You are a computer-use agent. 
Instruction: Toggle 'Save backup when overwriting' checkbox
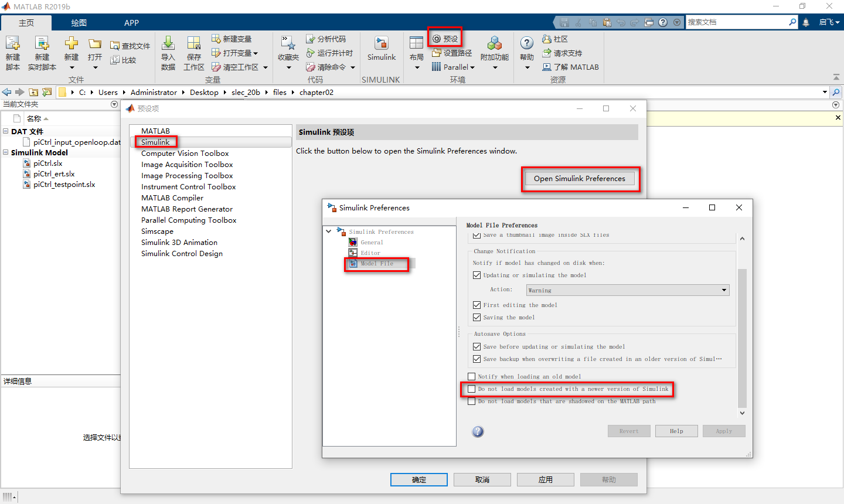[477, 359]
